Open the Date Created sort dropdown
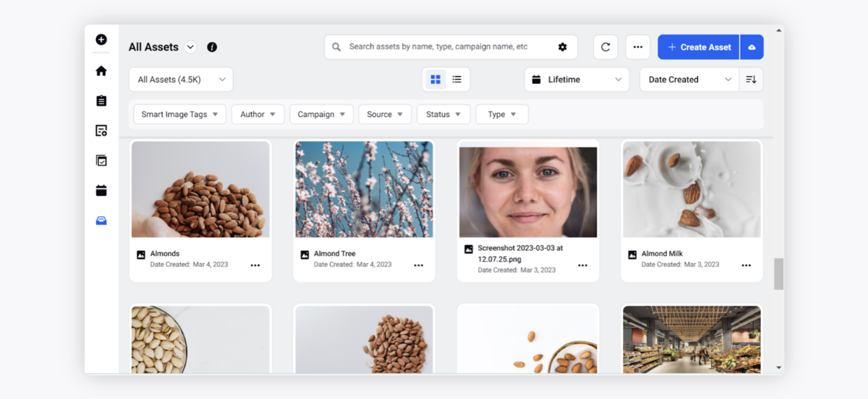Image resolution: width=868 pixels, height=399 pixels. (690, 79)
